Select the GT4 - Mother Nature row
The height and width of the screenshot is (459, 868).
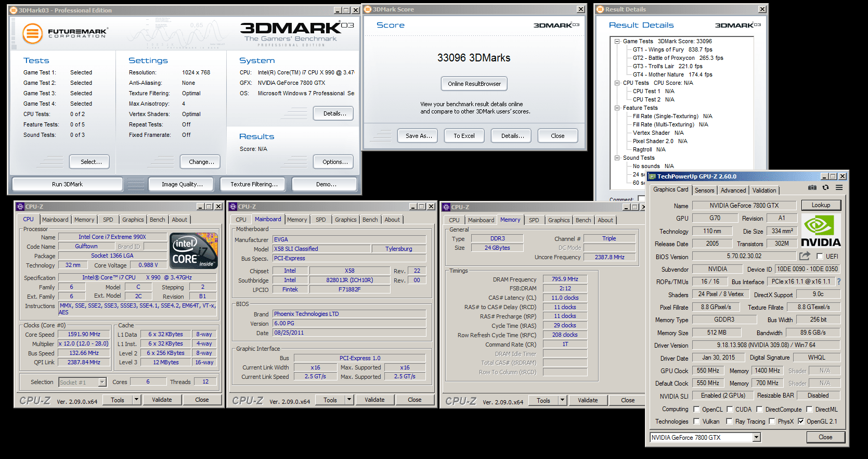point(672,74)
